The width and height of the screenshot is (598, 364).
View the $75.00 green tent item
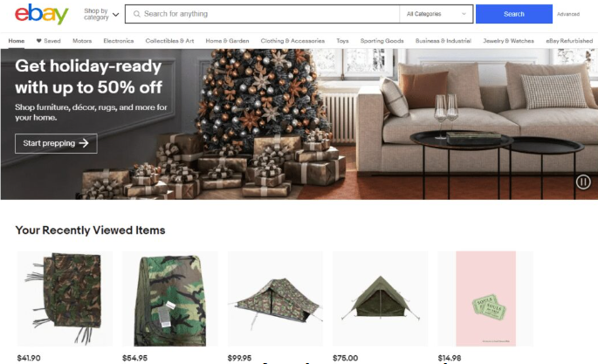click(381, 299)
